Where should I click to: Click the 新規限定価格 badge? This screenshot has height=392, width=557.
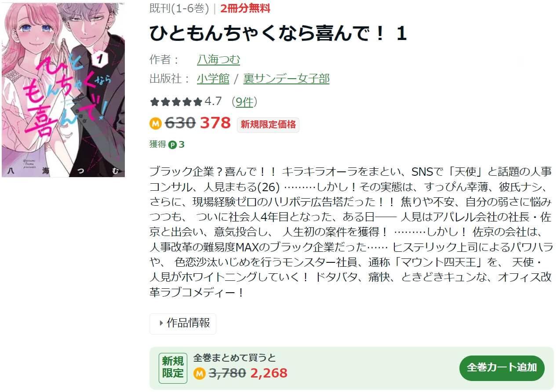pos(268,124)
